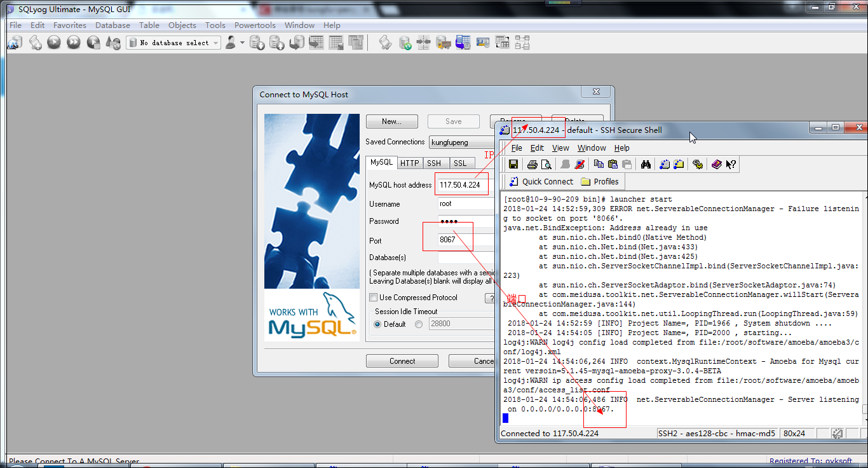The height and width of the screenshot is (468, 868).
Task: Click the MySQL host address field
Action: (x=466, y=185)
